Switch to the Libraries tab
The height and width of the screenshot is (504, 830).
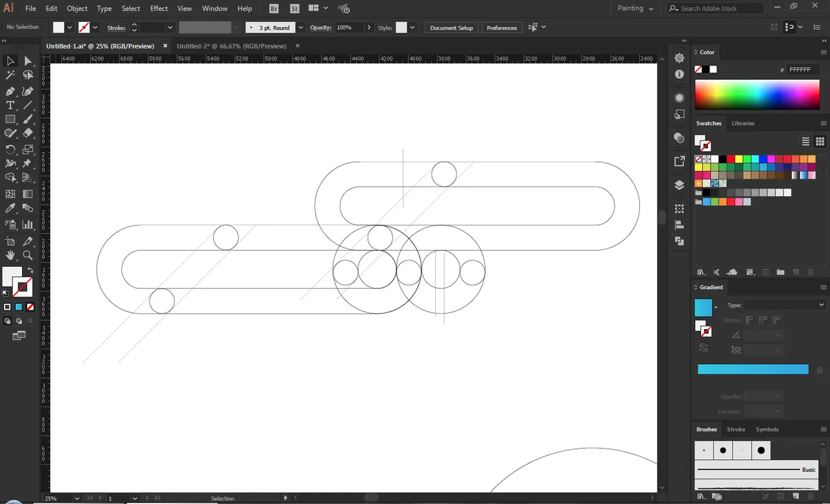coord(743,123)
